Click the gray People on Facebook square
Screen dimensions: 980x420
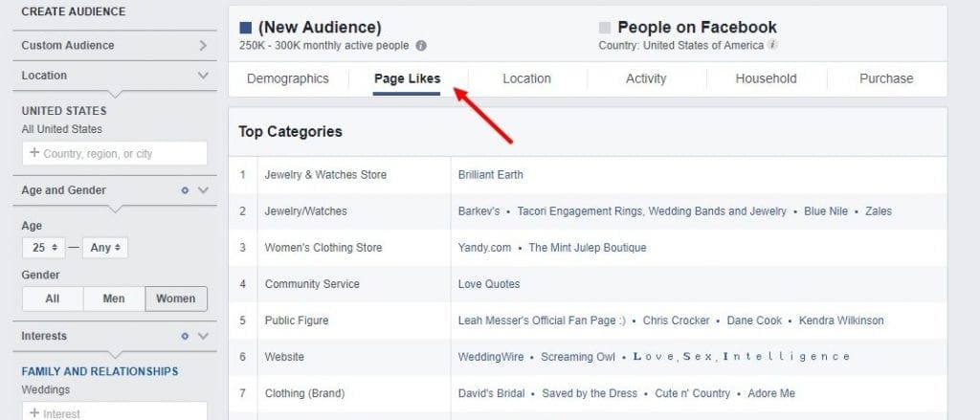605,28
